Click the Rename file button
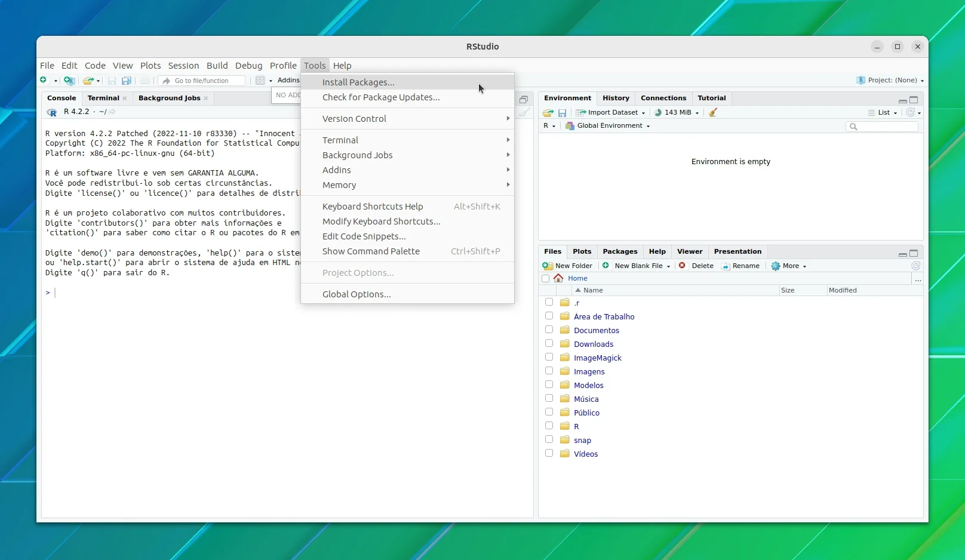 tap(740, 266)
